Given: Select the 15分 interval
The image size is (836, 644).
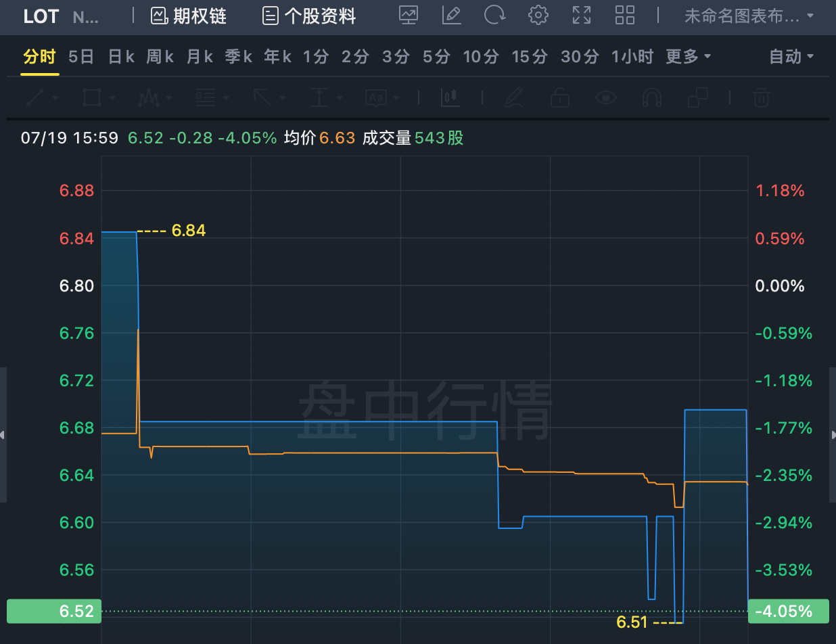Looking at the screenshot, I should [x=530, y=57].
